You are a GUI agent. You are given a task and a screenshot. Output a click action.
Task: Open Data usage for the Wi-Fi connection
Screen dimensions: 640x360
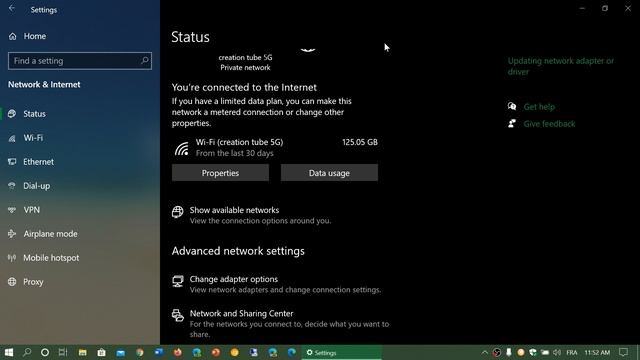pos(329,173)
